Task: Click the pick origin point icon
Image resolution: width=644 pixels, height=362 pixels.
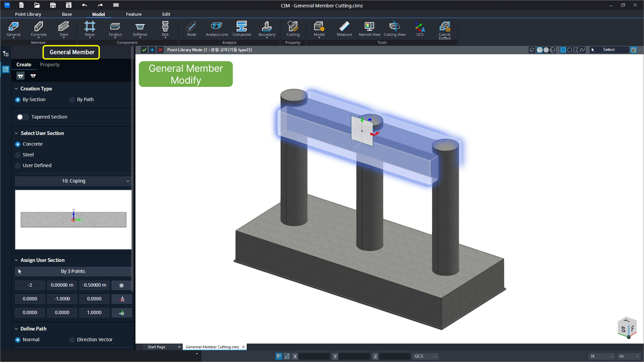Action: [x=121, y=285]
